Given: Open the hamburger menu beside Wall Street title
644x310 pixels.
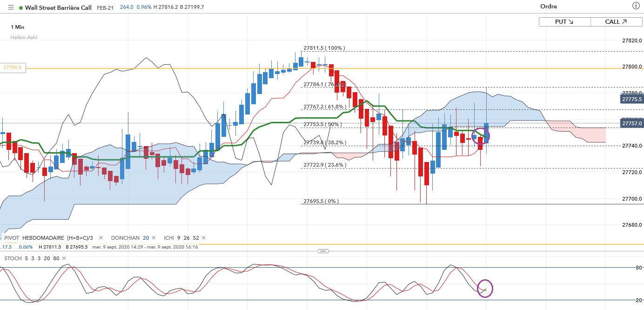Looking at the screenshot, I should (x=11, y=7).
